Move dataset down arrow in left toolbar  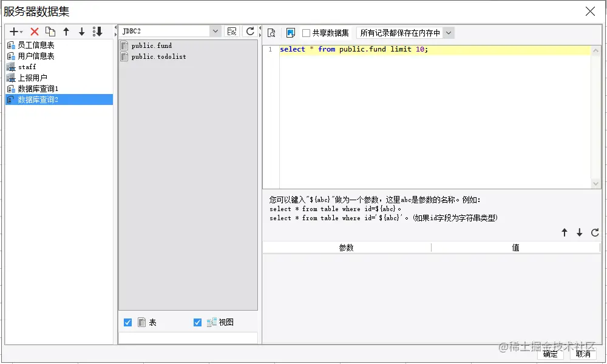pyautogui.click(x=82, y=32)
